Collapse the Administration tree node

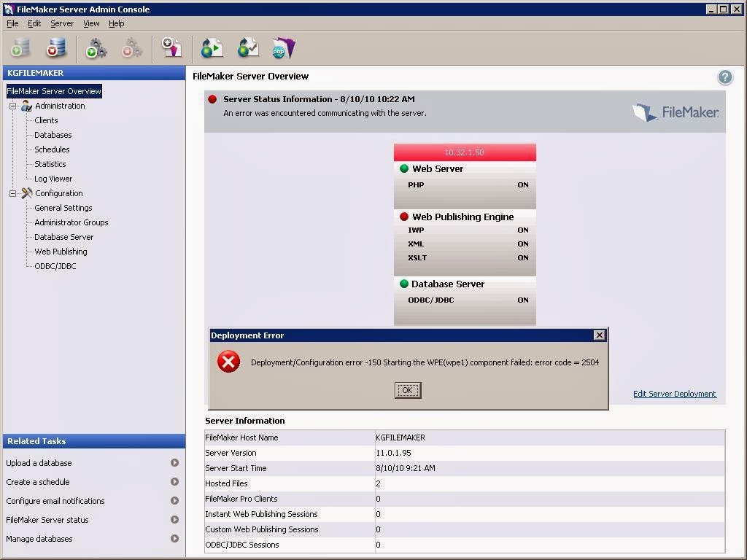click(13, 106)
